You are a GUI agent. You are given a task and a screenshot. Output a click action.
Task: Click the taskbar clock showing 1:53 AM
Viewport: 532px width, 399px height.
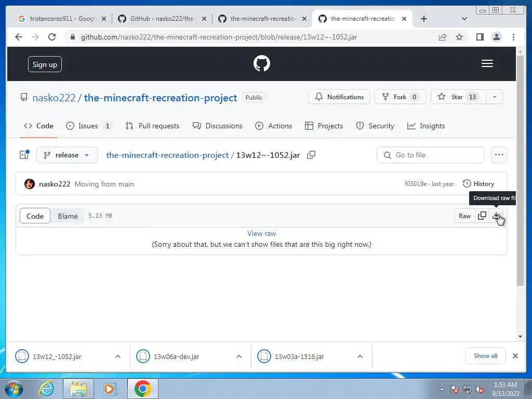[506, 389]
